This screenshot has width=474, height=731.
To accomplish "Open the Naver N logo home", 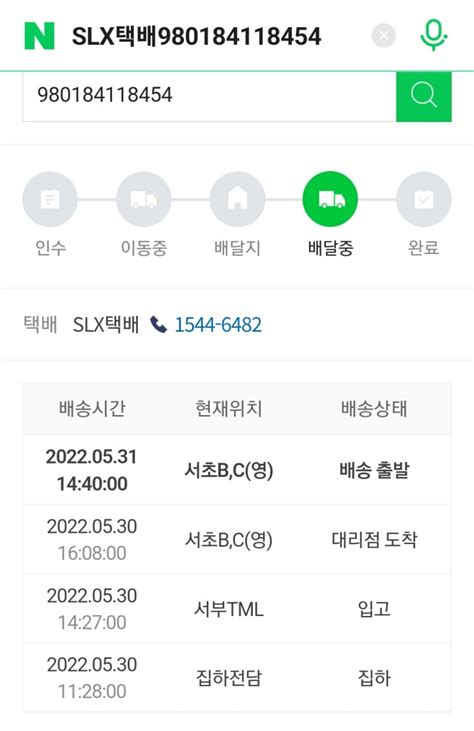I will click(x=39, y=36).
